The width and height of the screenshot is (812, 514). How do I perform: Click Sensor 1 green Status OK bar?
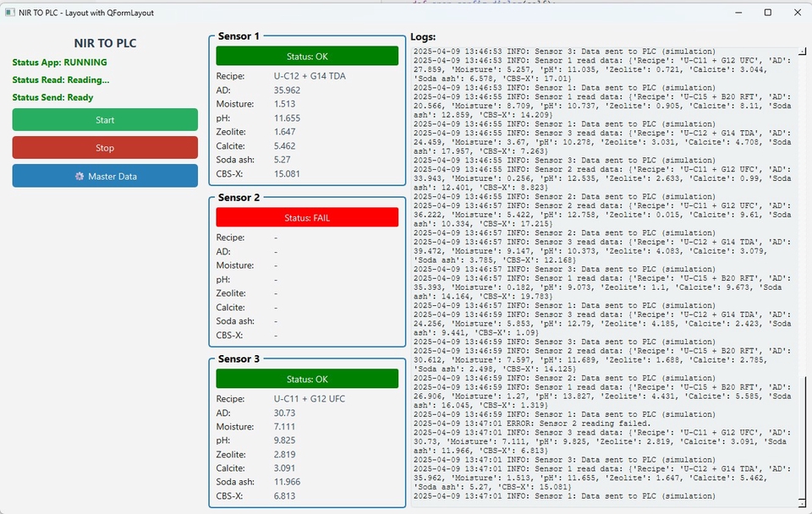tap(307, 56)
